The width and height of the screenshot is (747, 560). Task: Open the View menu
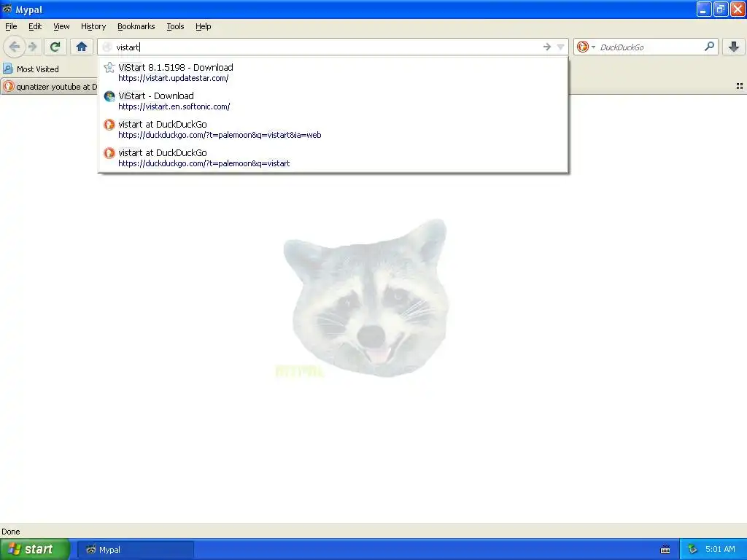coord(61,26)
